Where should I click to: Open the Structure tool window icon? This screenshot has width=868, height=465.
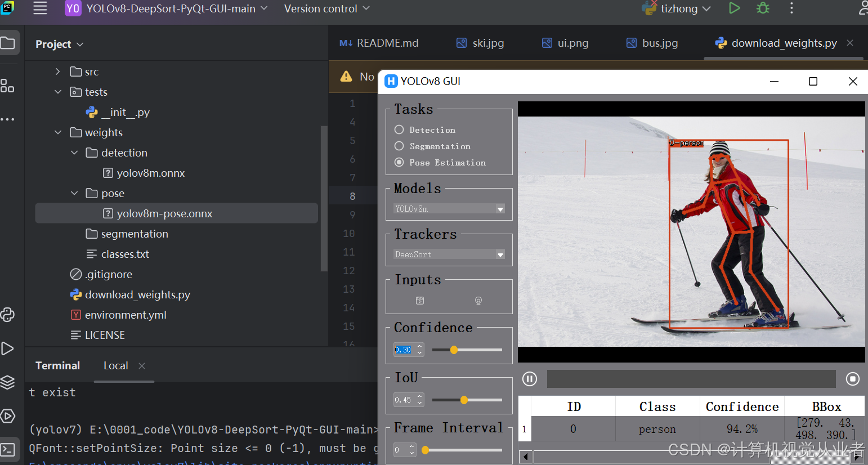7,86
